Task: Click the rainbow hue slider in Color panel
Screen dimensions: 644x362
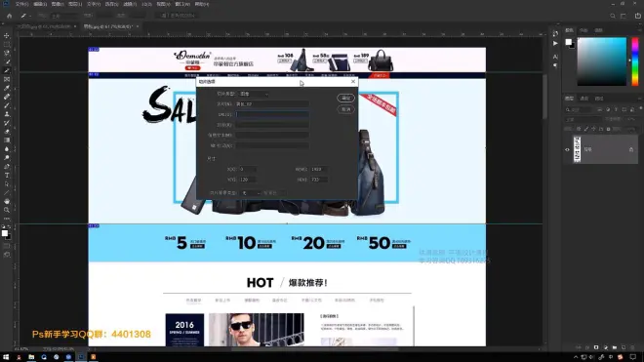Action: [635, 61]
